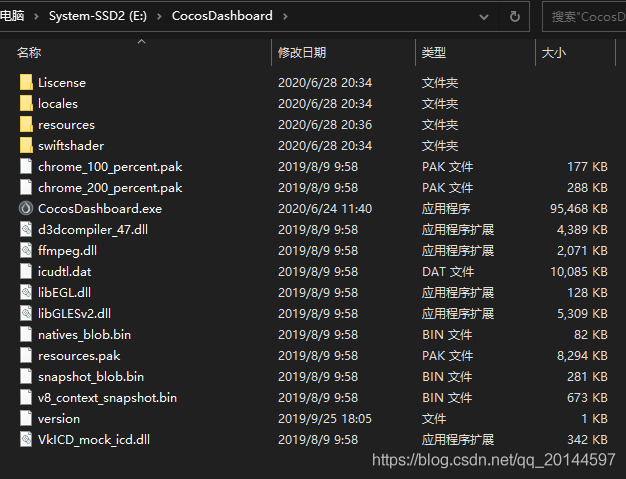Click the DAT 文件 type cell
The width and height of the screenshot is (626, 479).
(448, 272)
